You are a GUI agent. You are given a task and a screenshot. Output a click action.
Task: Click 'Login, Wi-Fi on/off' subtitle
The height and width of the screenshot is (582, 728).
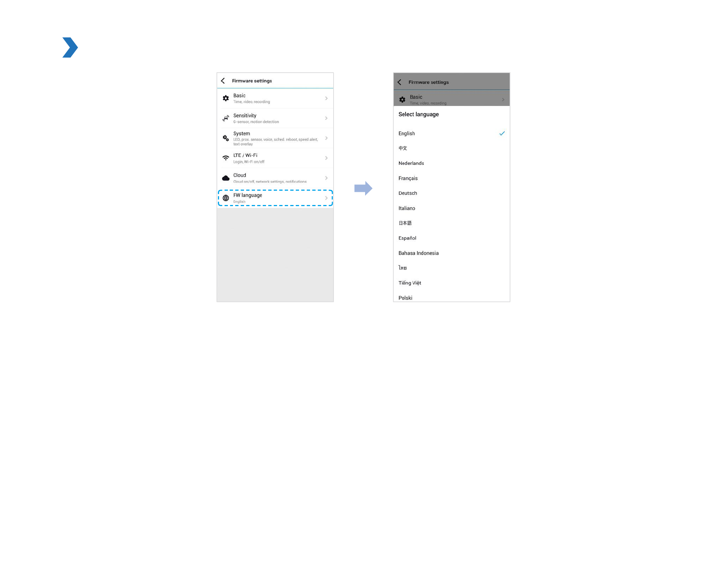[249, 162]
